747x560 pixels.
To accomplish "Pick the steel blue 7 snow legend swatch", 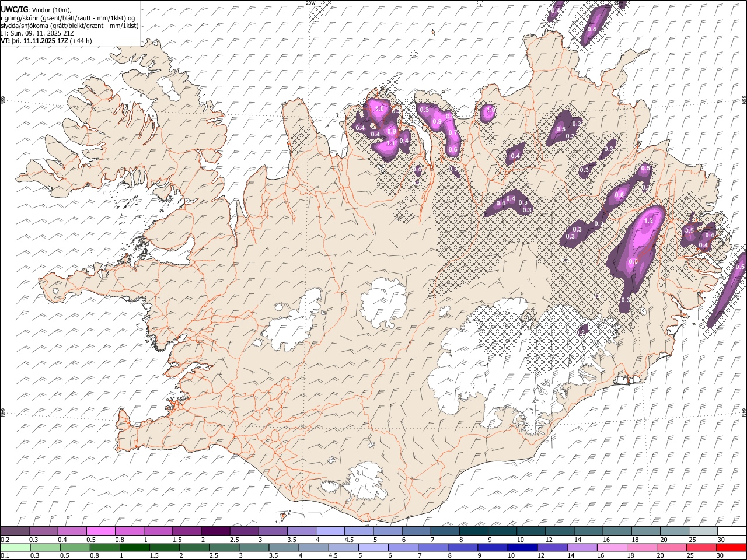I will click(445, 531).
